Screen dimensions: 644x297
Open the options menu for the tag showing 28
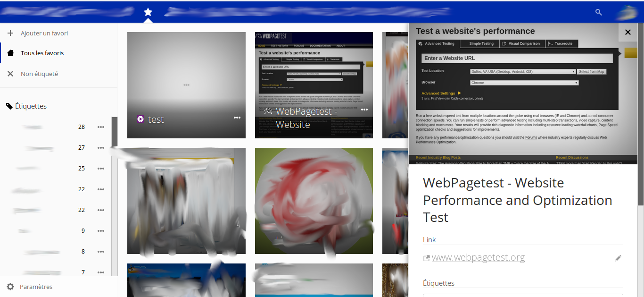click(100, 127)
